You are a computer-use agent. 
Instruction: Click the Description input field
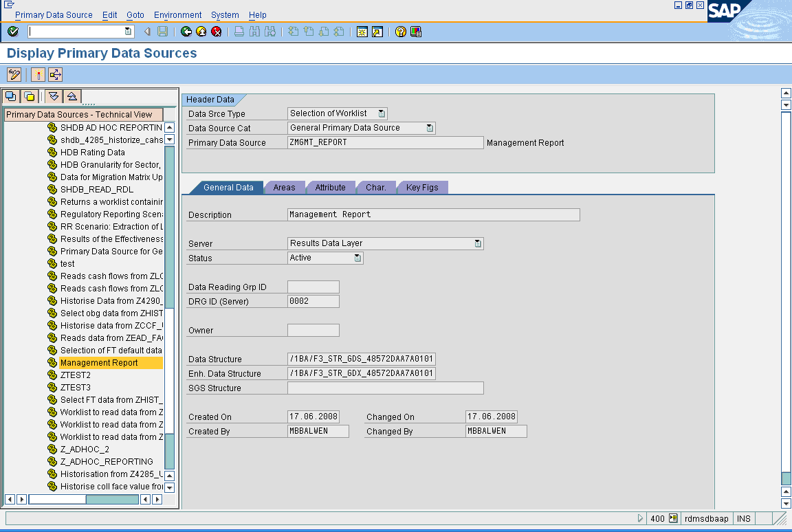click(x=433, y=215)
